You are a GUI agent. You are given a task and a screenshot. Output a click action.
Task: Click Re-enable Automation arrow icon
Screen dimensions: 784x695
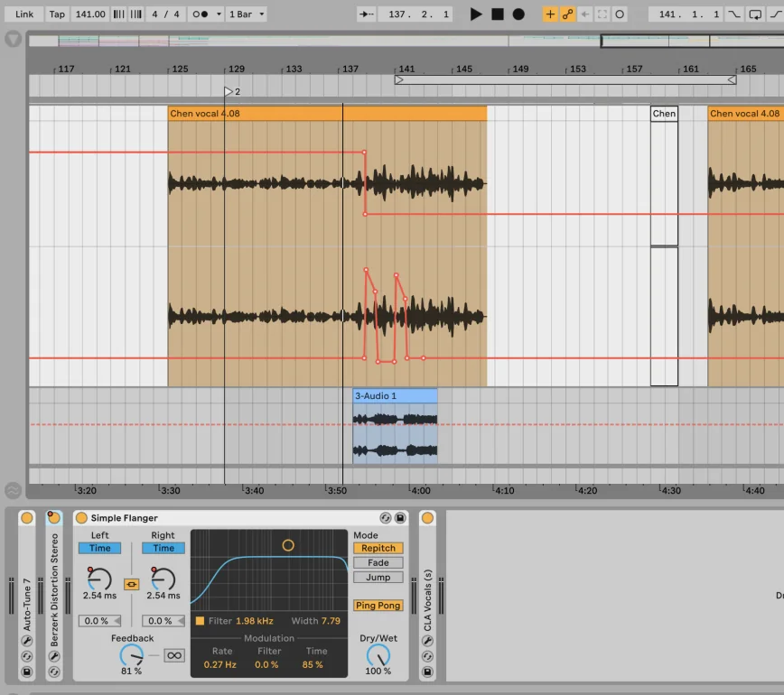point(584,14)
